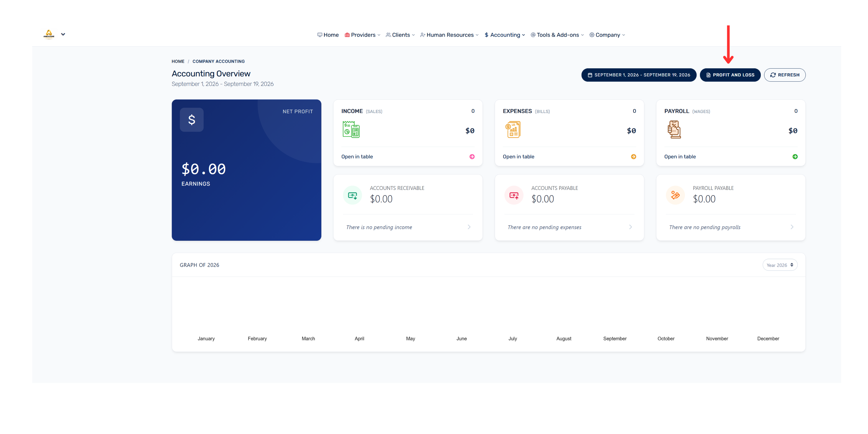Viewport: 868px width, 434px height.
Task: Click 'There is no pending income' text
Action: point(379,227)
